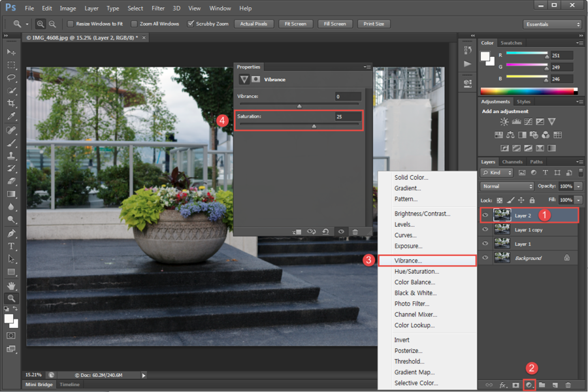Choose Hue/Saturation... from the adjustment menu
Viewport: 588px width, 392px height.
[427, 272]
